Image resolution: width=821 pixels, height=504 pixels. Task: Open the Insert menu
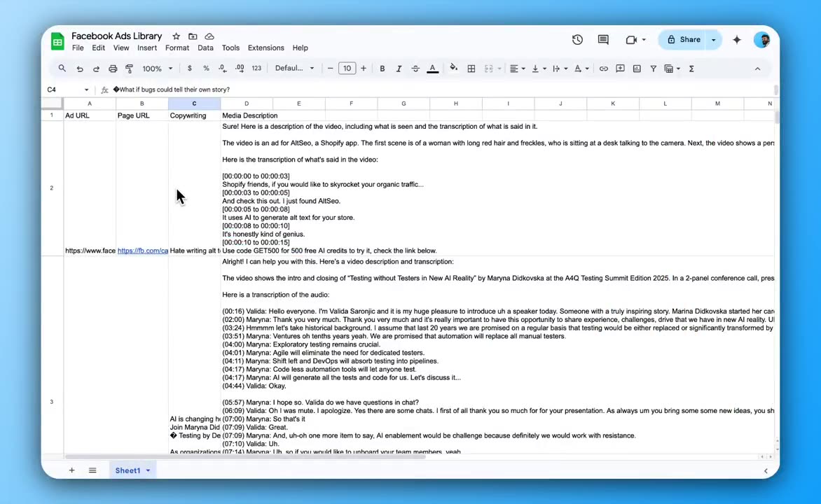tap(147, 48)
